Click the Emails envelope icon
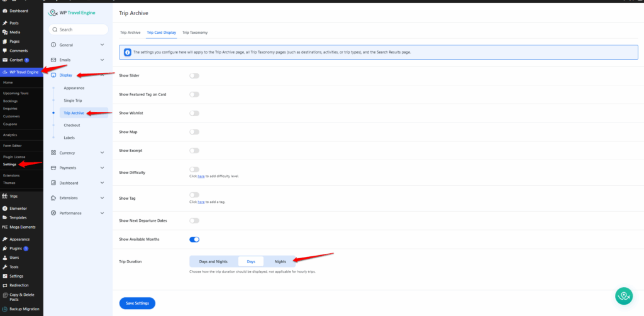The height and width of the screenshot is (316, 644). pos(53,60)
